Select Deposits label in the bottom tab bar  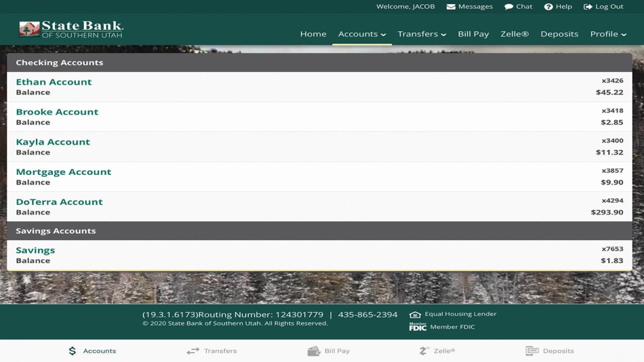tap(558, 351)
